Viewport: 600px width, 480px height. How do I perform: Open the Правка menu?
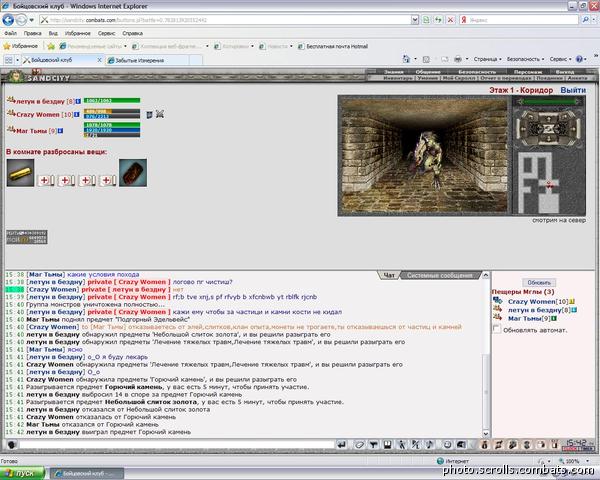pyautogui.click(x=33, y=33)
